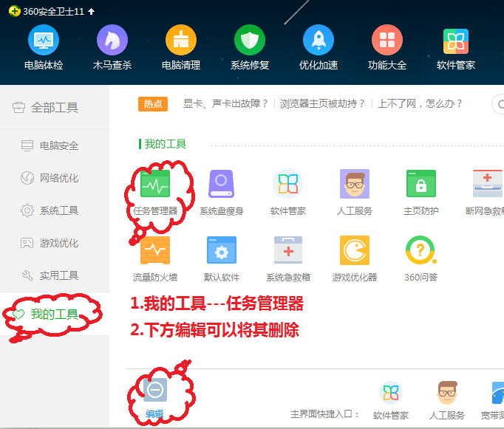The width and height of the screenshot is (504, 429).
Task: Click the search box at top right
Action: pyautogui.click(x=498, y=104)
